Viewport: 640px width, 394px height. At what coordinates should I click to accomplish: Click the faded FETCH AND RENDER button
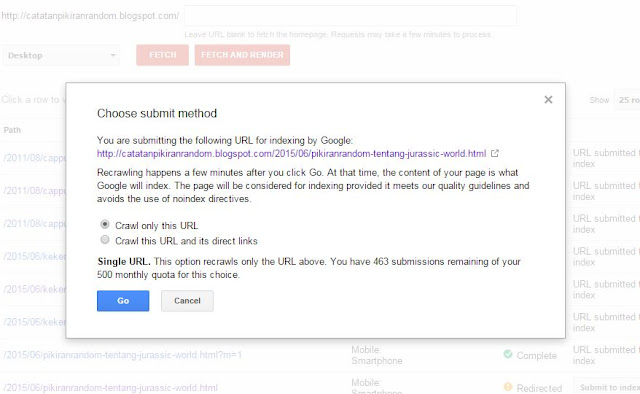tap(242, 55)
